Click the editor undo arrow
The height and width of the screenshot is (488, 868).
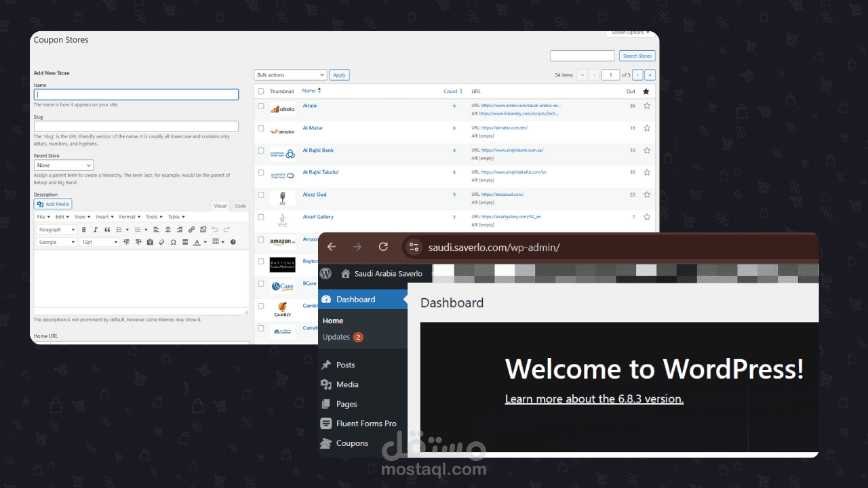tap(215, 230)
